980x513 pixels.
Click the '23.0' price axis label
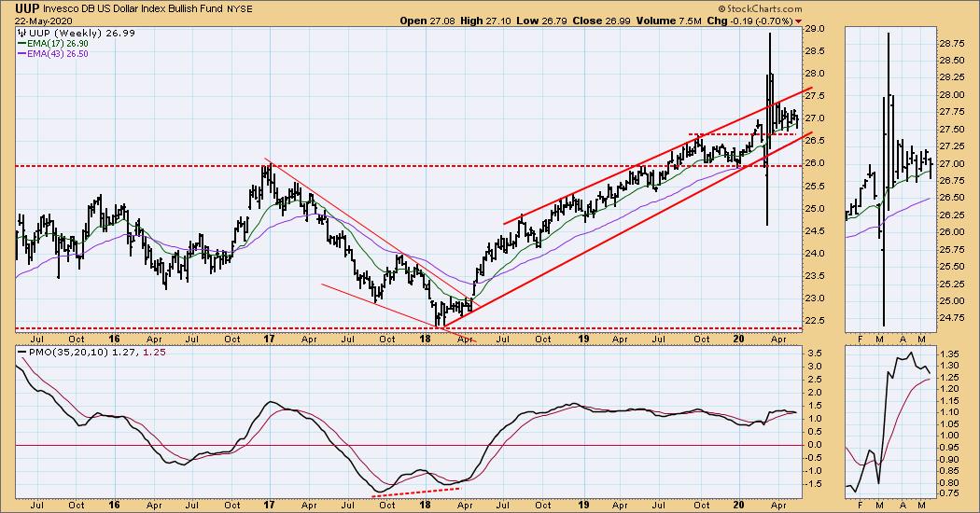pos(817,298)
